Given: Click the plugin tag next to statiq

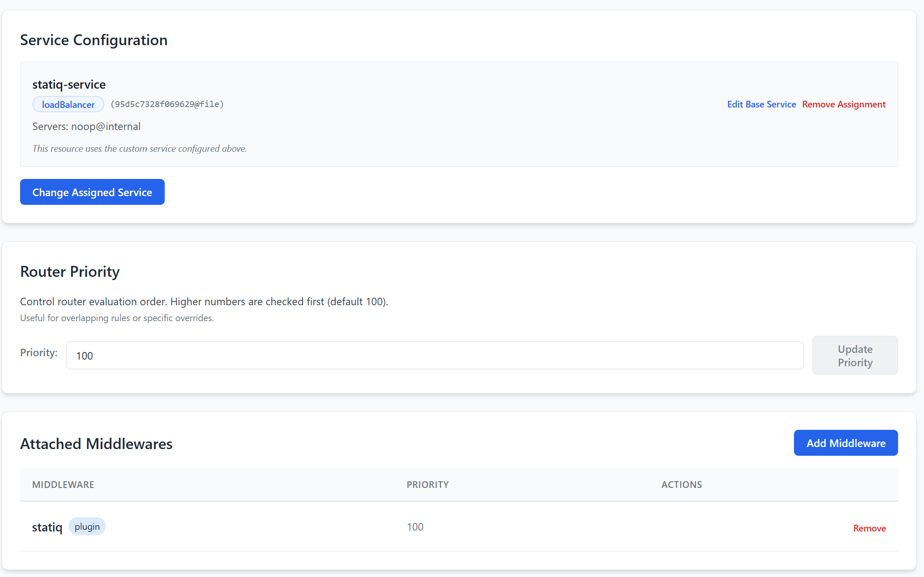Looking at the screenshot, I should [x=87, y=526].
